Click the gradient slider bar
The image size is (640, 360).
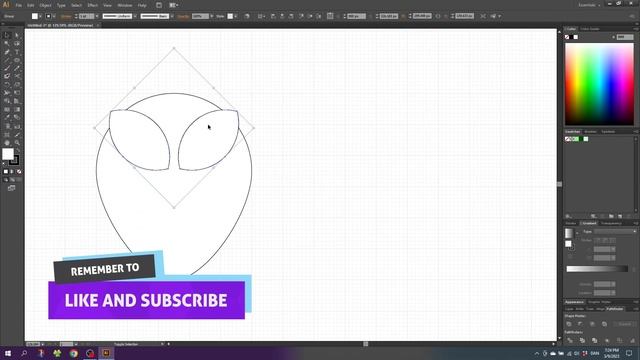pos(597,269)
